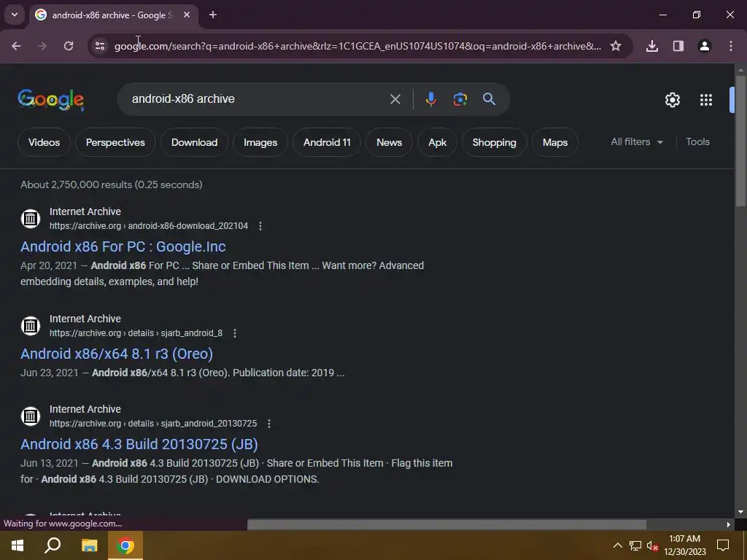This screenshot has height=560, width=747.
Task: Open File Explorer from the taskbar
Action: (89, 545)
